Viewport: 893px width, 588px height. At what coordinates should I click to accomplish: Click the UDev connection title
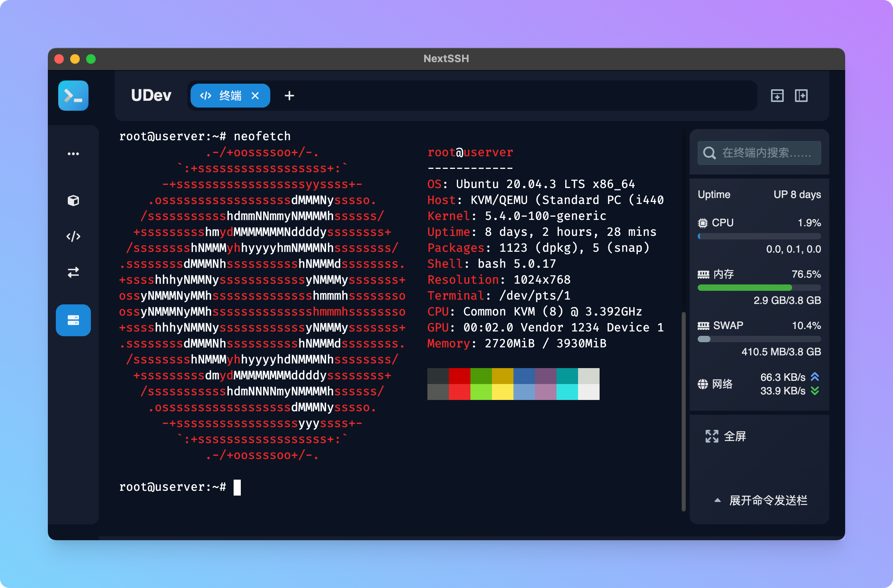click(151, 96)
